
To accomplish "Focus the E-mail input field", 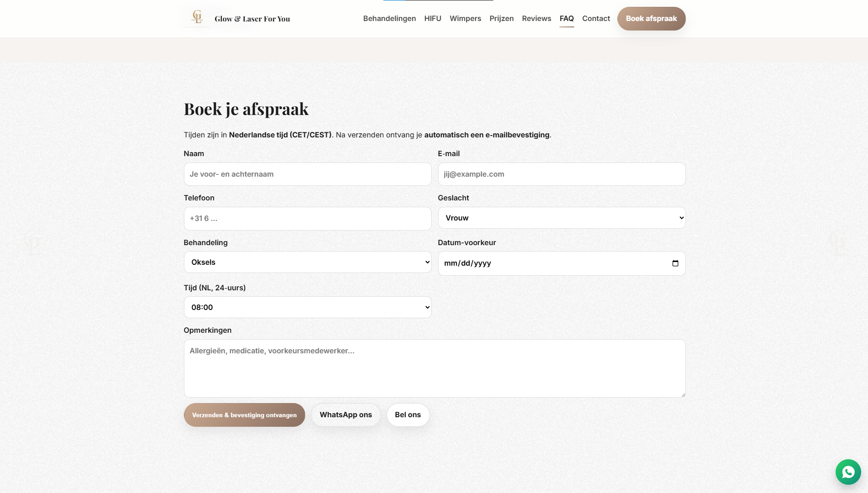I will tap(561, 174).
